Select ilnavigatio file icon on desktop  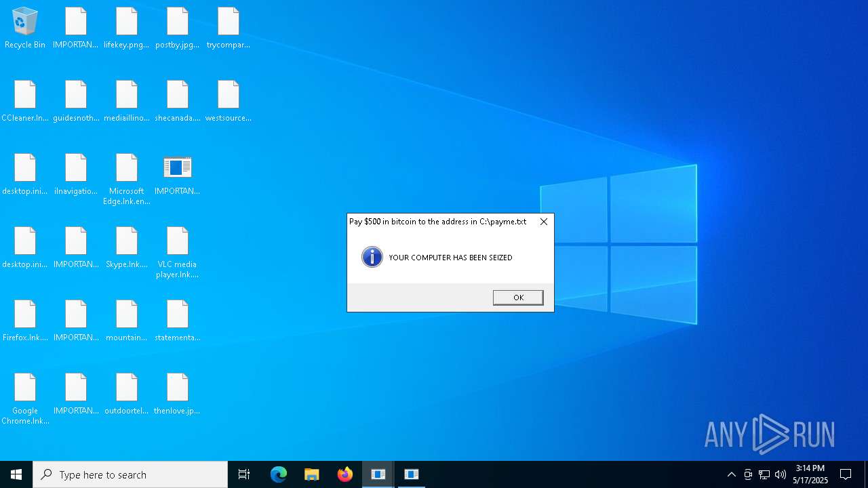[76, 175]
